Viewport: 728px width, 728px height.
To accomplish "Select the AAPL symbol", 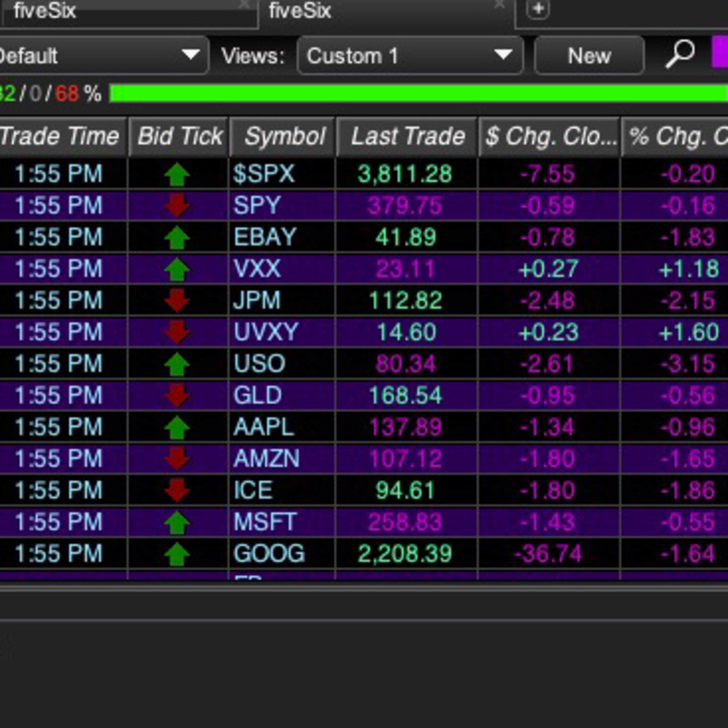I will click(264, 427).
